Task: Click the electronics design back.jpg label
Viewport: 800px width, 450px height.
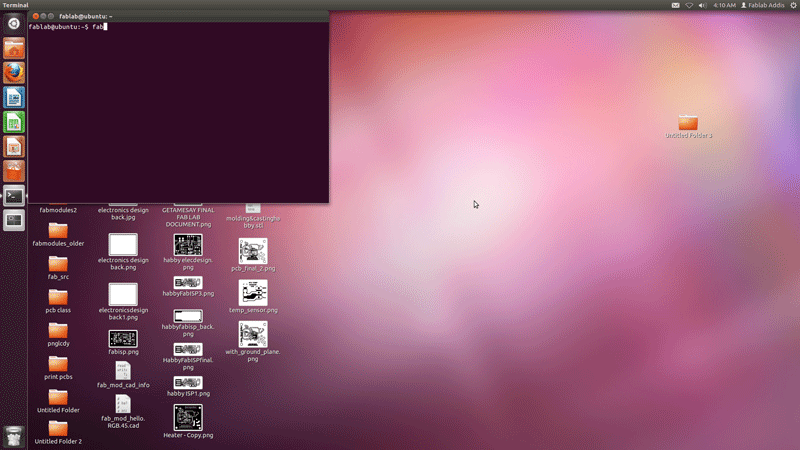Action: (x=123, y=214)
